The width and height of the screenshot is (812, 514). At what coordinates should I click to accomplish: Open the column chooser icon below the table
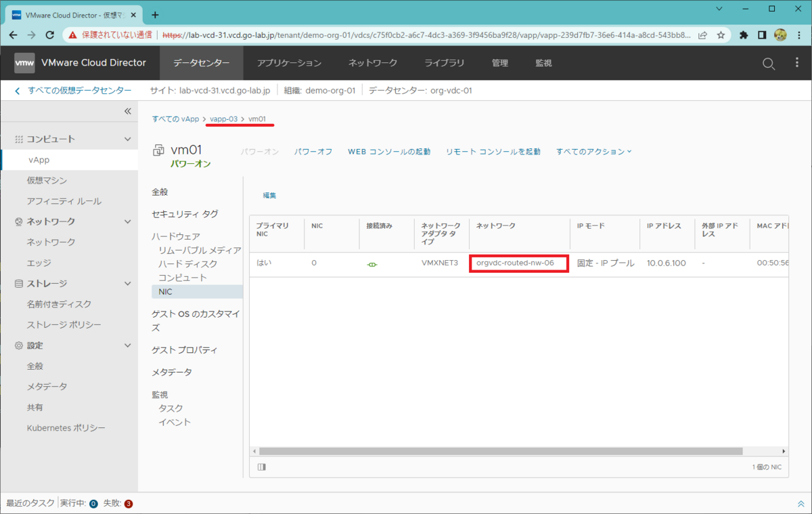[x=262, y=467]
